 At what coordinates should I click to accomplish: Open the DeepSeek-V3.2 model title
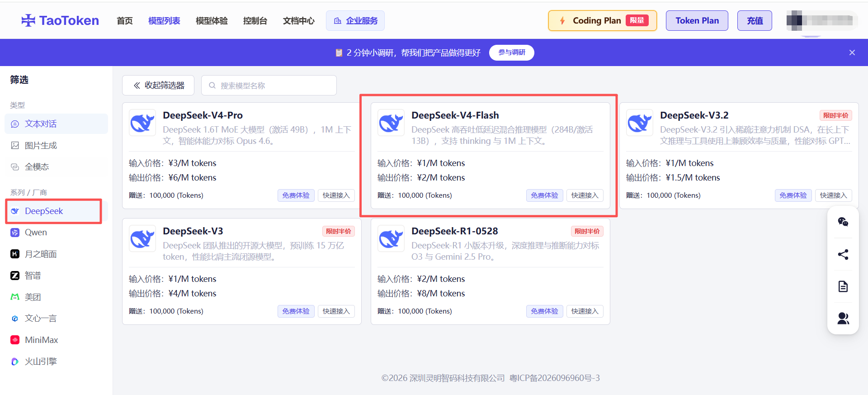click(694, 115)
